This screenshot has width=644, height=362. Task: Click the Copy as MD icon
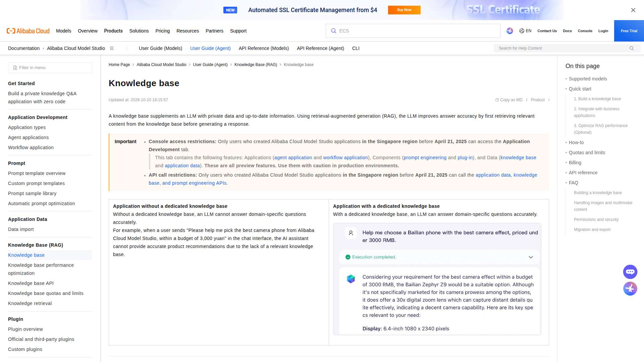(497, 100)
